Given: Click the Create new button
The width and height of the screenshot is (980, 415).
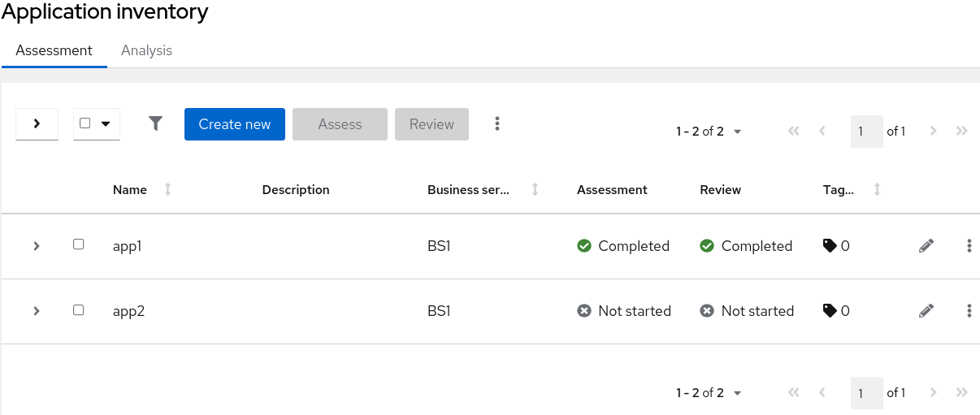Looking at the screenshot, I should point(234,124).
